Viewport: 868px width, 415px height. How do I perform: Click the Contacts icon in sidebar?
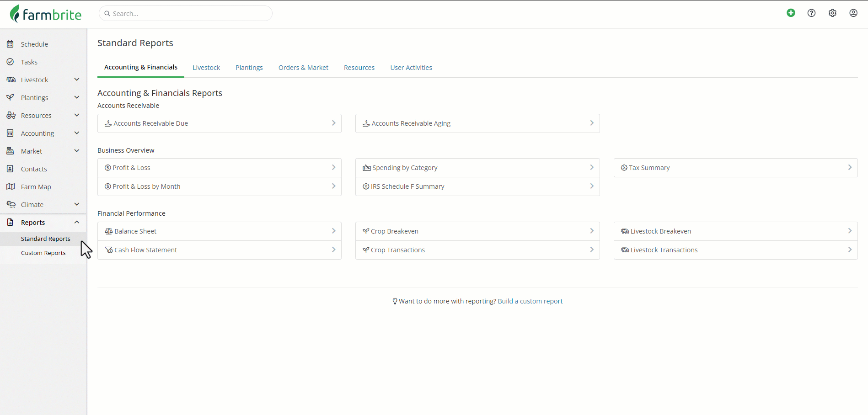[10, 169]
